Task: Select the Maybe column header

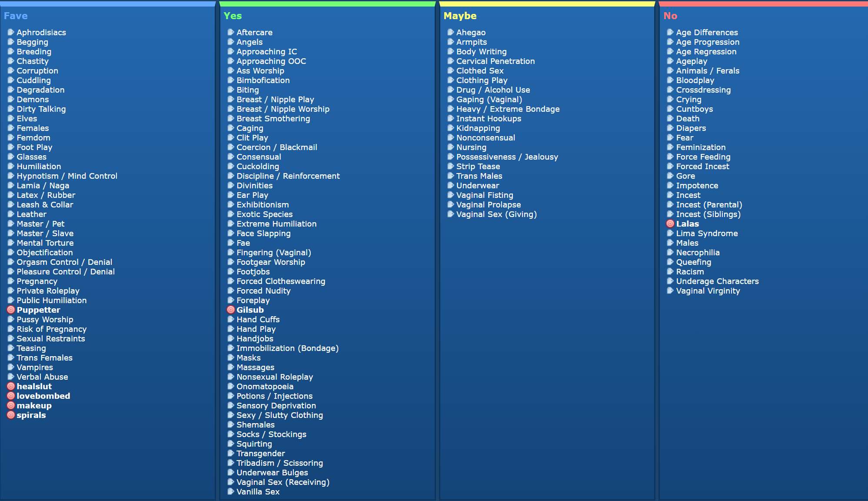Action: click(460, 16)
